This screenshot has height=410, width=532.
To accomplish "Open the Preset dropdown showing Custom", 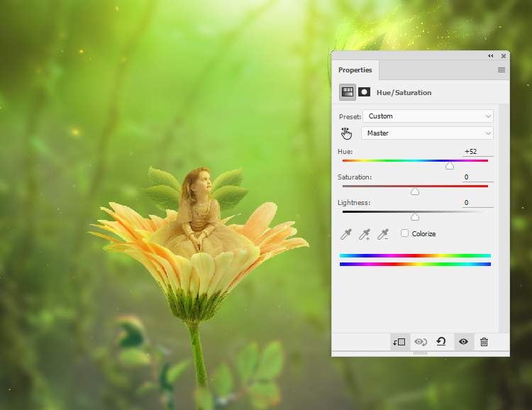I will (x=428, y=116).
